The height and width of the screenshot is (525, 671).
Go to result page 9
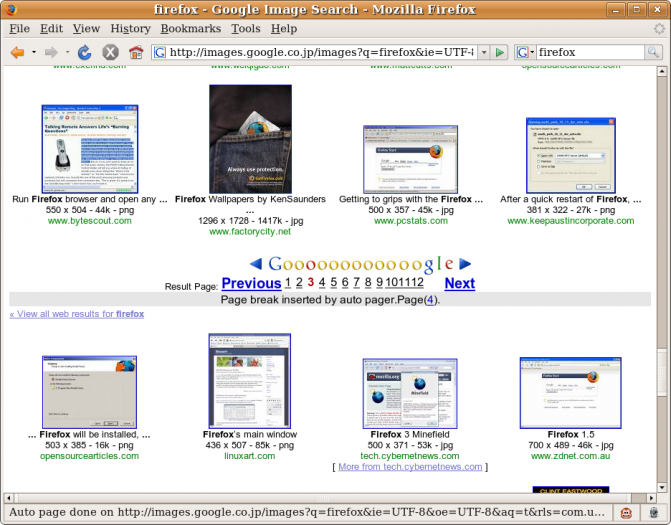pyautogui.click(x=380, y=282)
